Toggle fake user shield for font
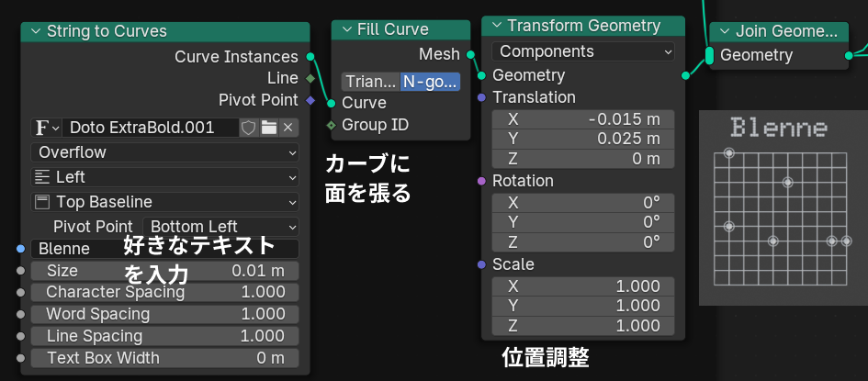 (x=248, y=128)
